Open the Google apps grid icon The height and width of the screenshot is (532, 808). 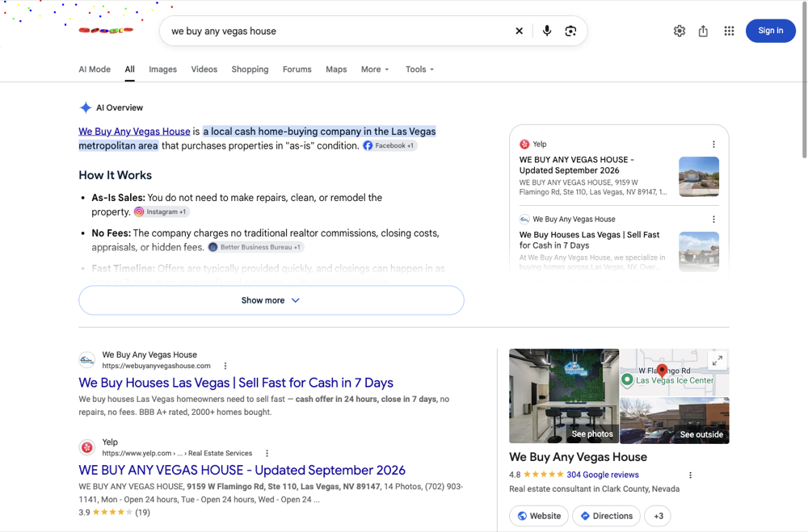click(729, 31)
